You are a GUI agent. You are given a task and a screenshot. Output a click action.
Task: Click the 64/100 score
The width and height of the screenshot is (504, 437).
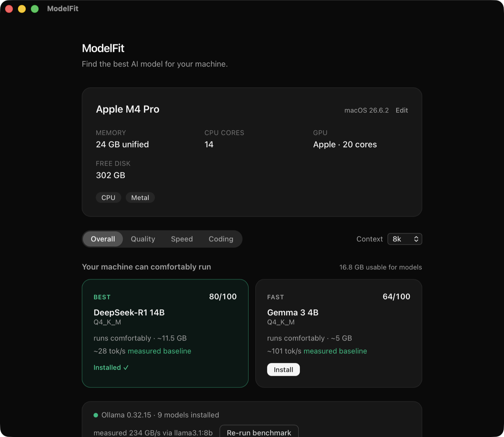[396, 296]
